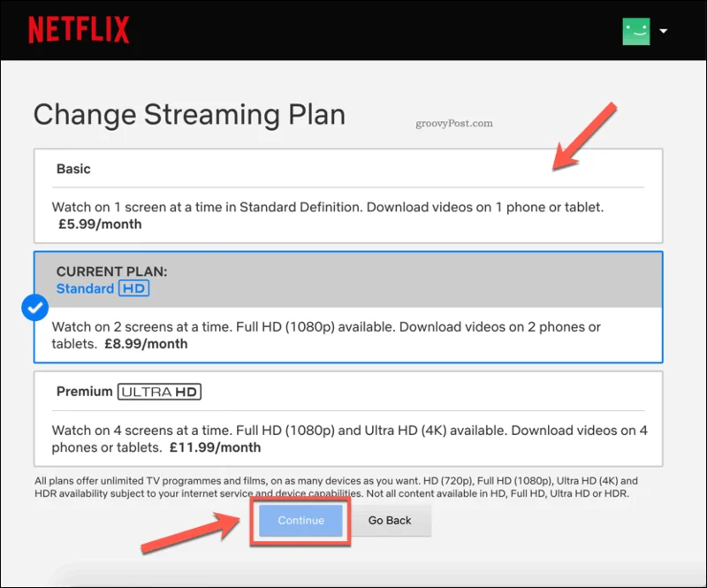This screenshot has width=707, height=588.
Task: Expand the profile dropdown arrow
Action: pos(664,31)
